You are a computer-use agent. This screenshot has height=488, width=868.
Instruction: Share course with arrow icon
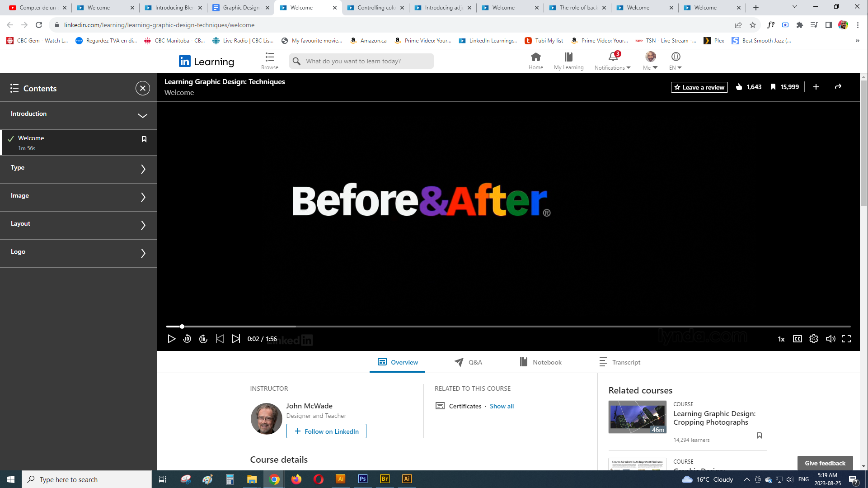(838, 87)
